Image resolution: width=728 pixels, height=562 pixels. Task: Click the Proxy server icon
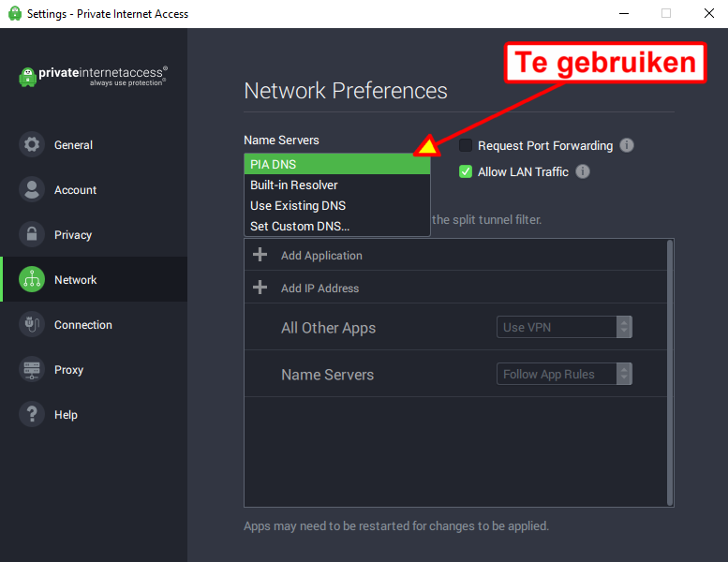pos(32,369)
